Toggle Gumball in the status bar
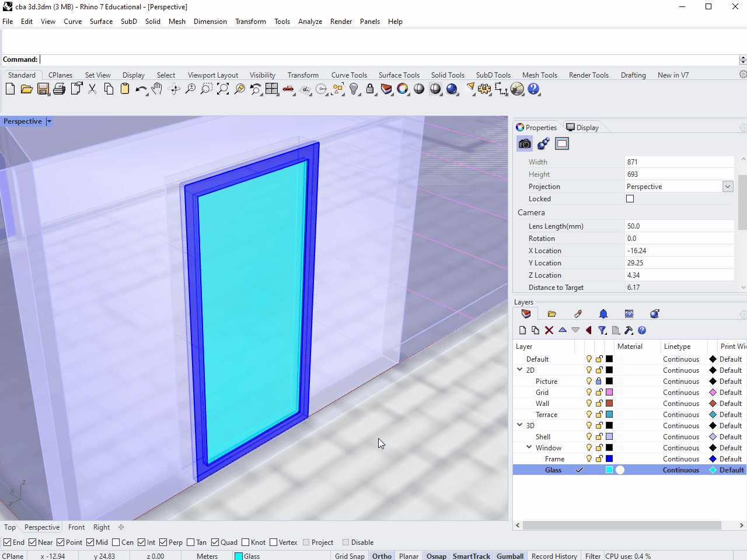Image resolution: width=747 pixels, height=560 pixels. (x=509, y=556)
